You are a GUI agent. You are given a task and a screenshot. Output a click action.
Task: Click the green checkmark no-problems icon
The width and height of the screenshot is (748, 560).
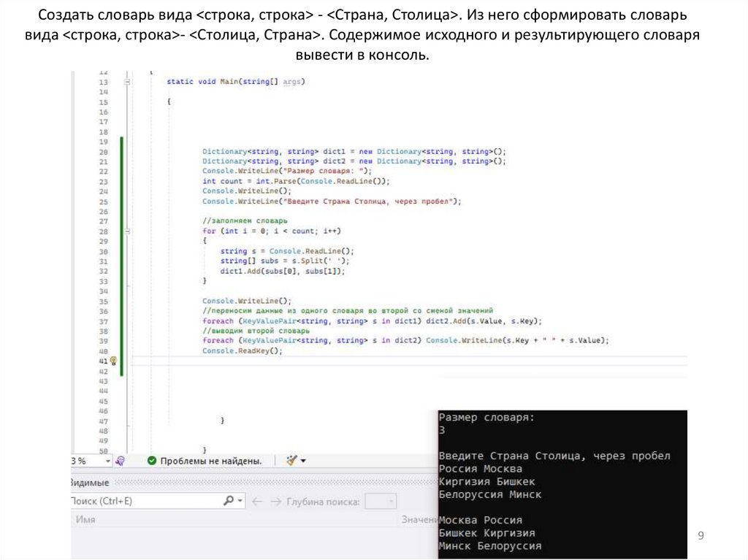pyautogui.click(x=151, y=461)
